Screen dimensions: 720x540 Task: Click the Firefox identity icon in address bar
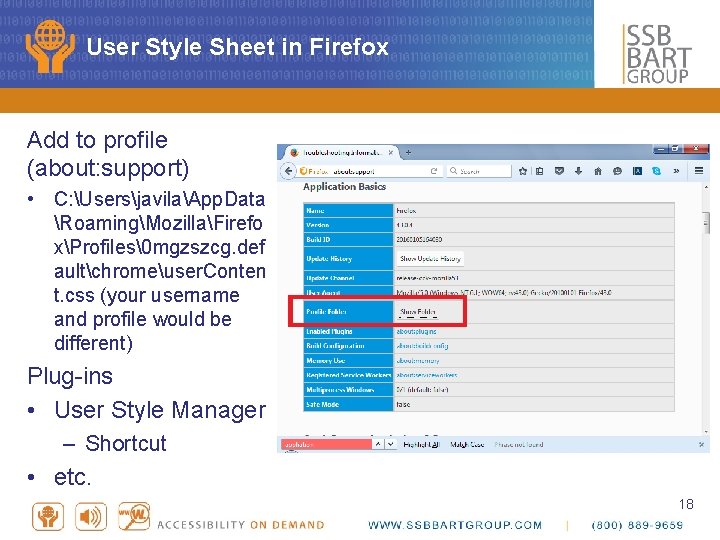[x=303, y=171]
